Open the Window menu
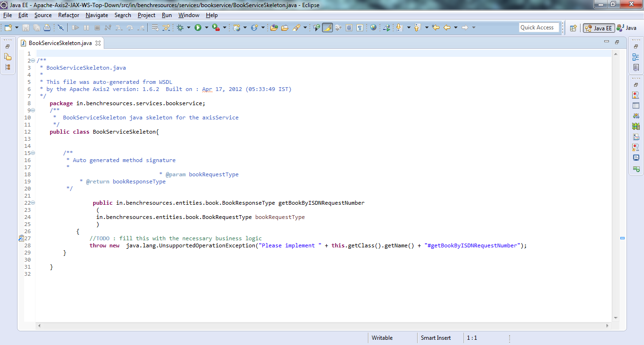Image resolution: width=644 pixels, height=345 pixels. (188, 15)
